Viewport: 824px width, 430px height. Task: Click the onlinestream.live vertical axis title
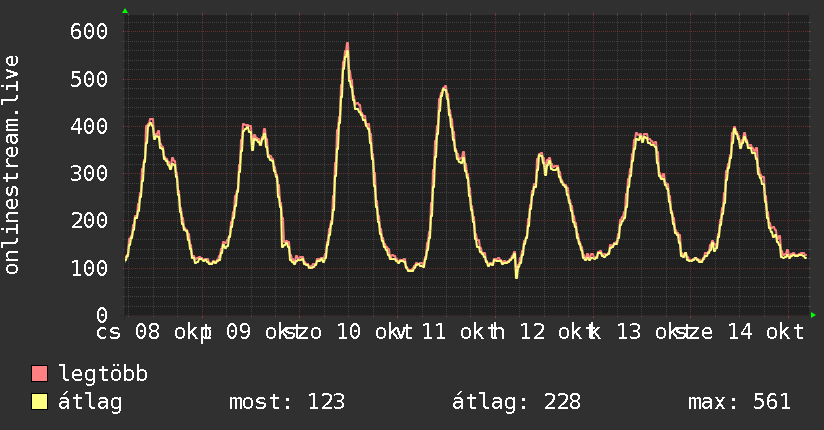tap(11, 165)
